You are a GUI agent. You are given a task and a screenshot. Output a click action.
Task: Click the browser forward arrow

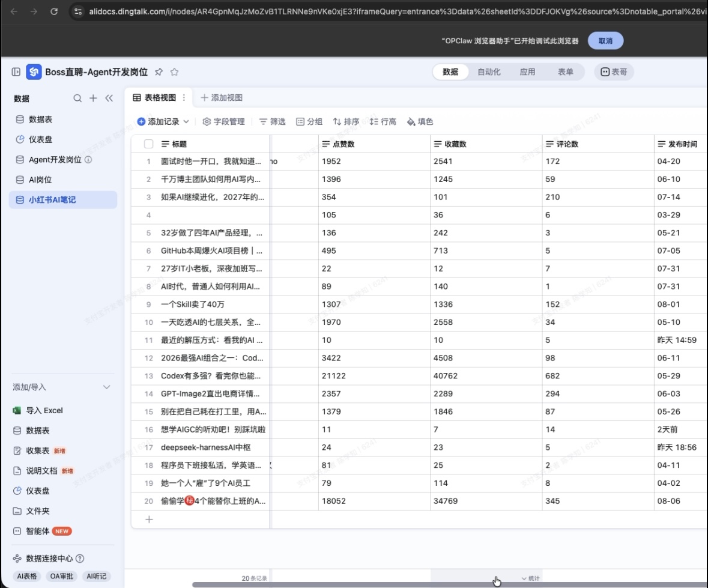(x=34, y=11)
